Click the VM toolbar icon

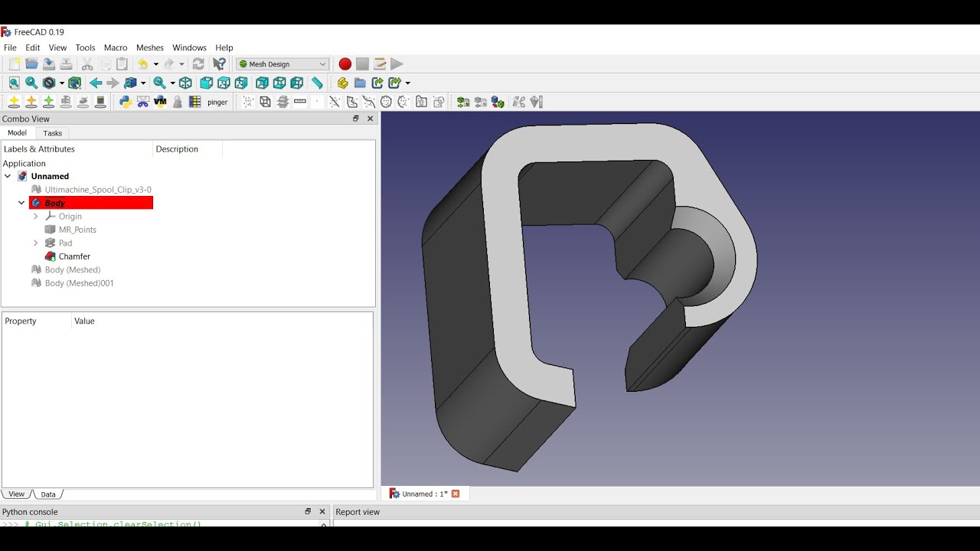pos(160,102)
